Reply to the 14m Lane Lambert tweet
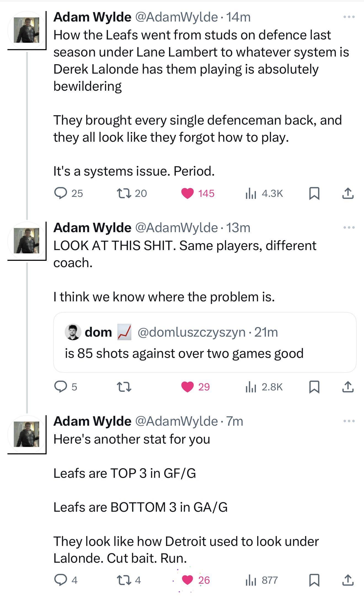The height and width of the screenshot is (598, 364). [x=60, y=193]
